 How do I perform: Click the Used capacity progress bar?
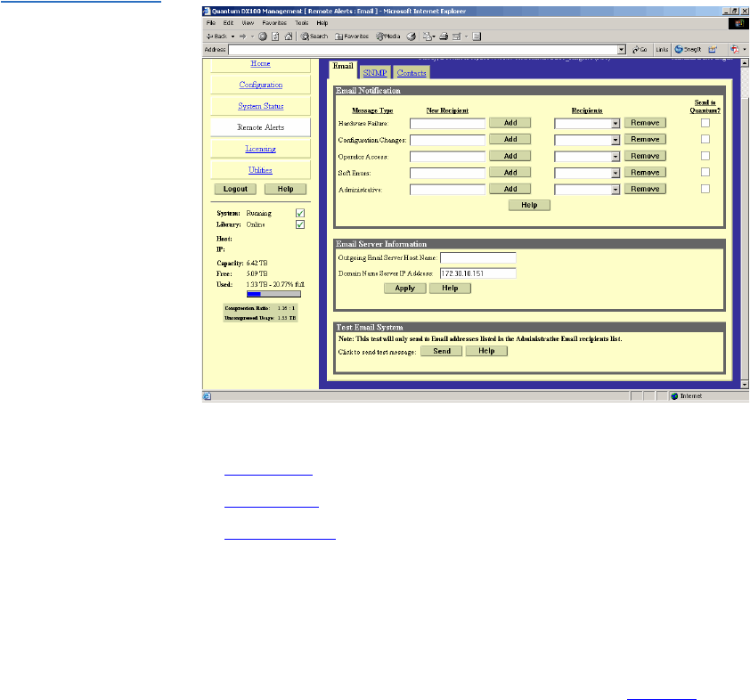(273, 294)
